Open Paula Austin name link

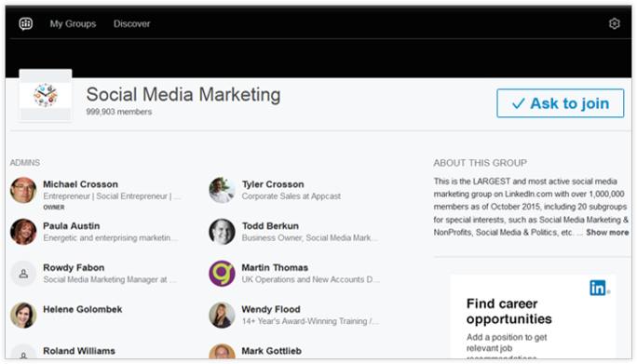pos(72,226)
